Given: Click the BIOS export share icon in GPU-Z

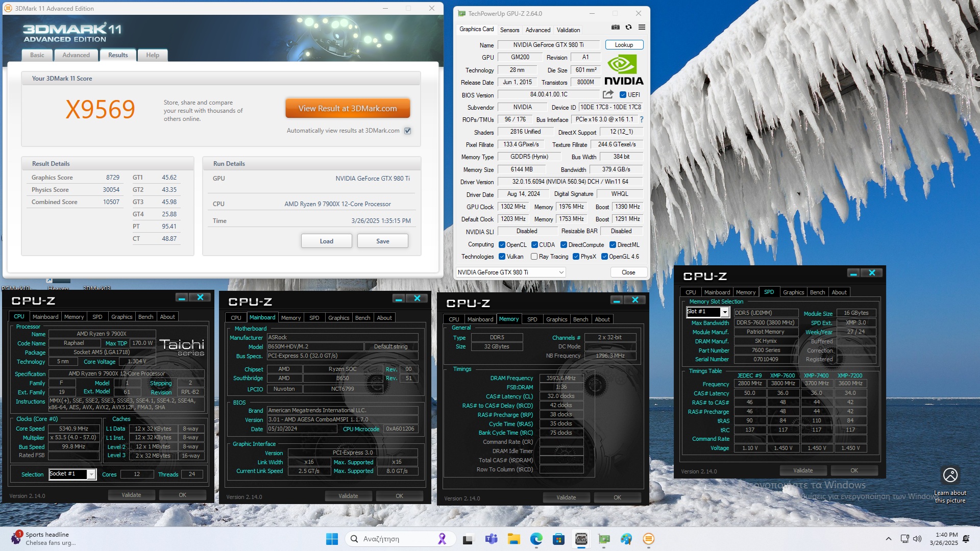Looking at the screenshot, I should 608,94.
